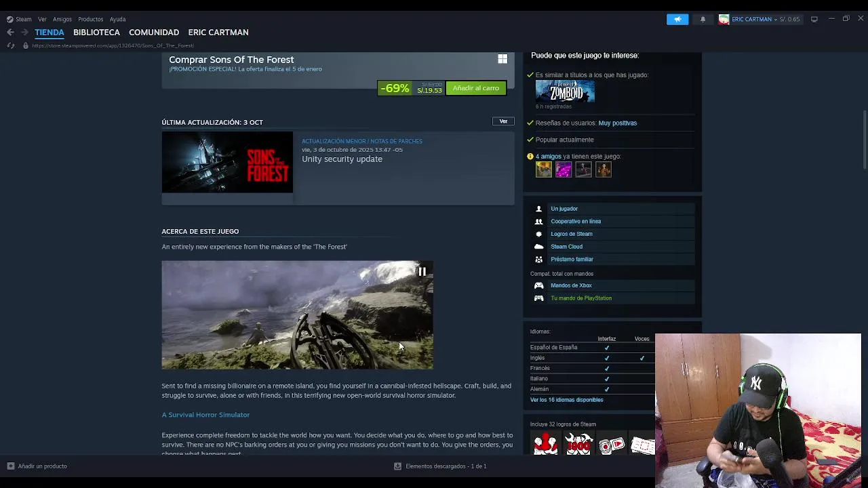Open third friend avatar in friends row
Screen dimensions: 868x488
pyautogui.click(x=583, y=169)
